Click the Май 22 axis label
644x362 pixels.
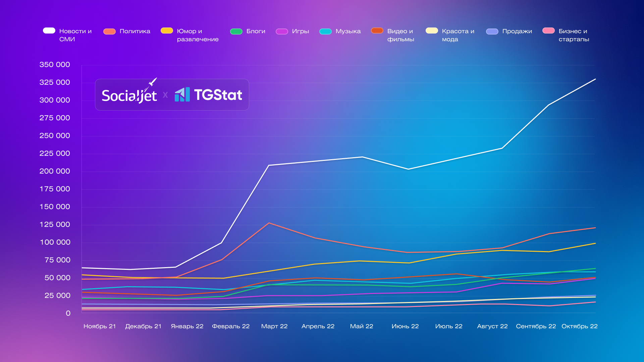(362, 326)
